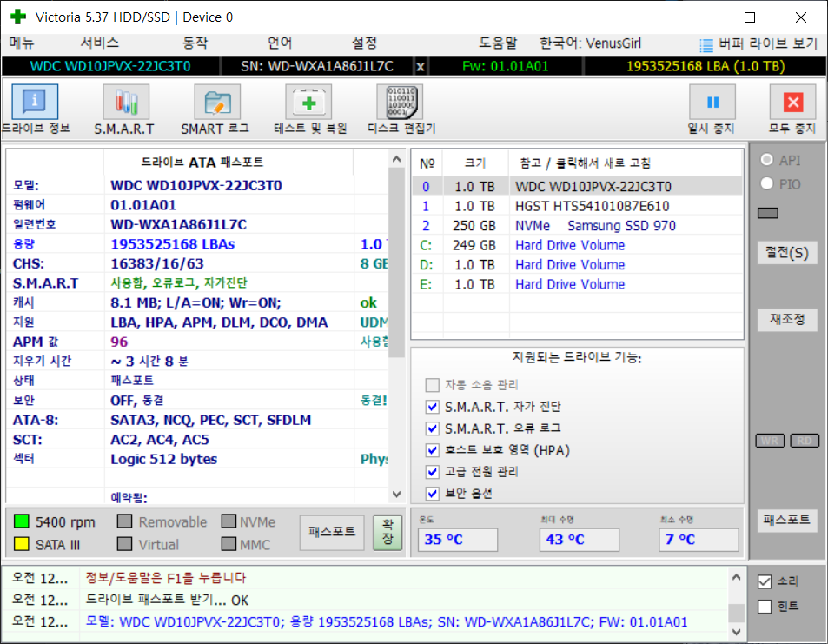Click the 일시 중지 pause icon
Screen dimensions: 828x644
712,102
